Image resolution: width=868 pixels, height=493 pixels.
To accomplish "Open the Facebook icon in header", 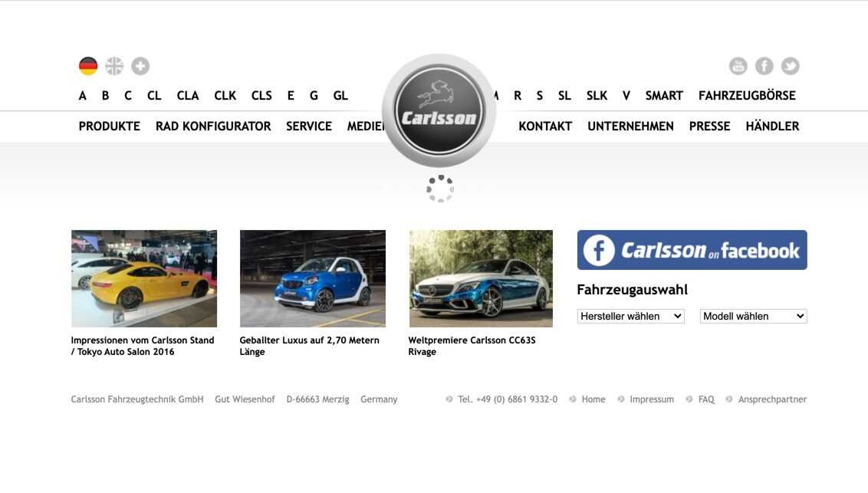I will (x=764, y=66).
